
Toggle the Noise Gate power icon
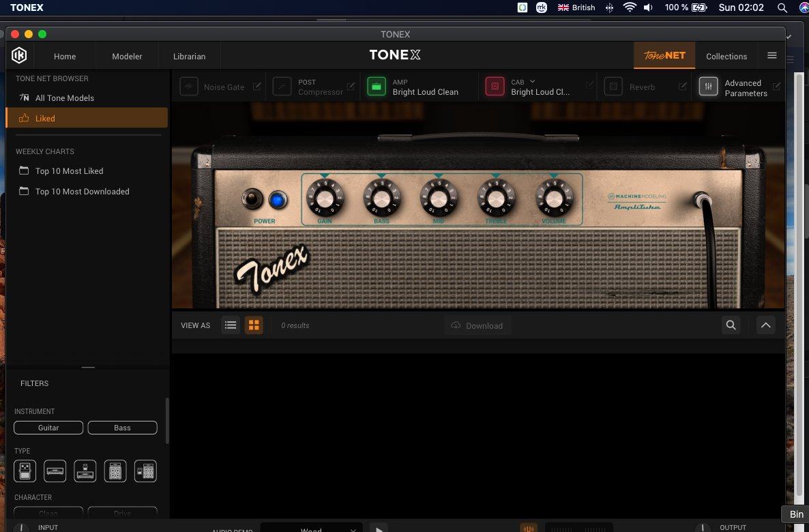pos(190,87)
